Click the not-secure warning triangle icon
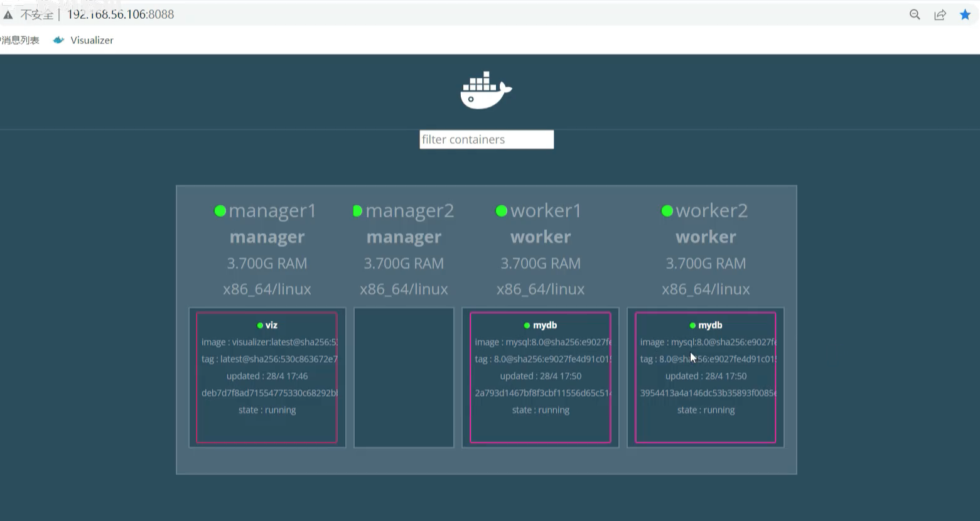The height and width of the screenshot is (521, 980). 8,14
